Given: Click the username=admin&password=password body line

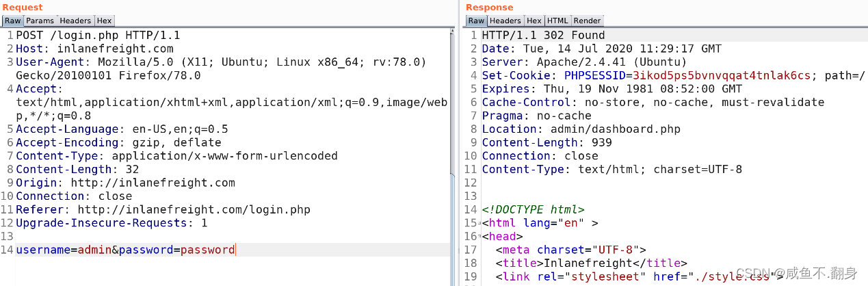Looking at the screenshot, I should click(125, 250).
